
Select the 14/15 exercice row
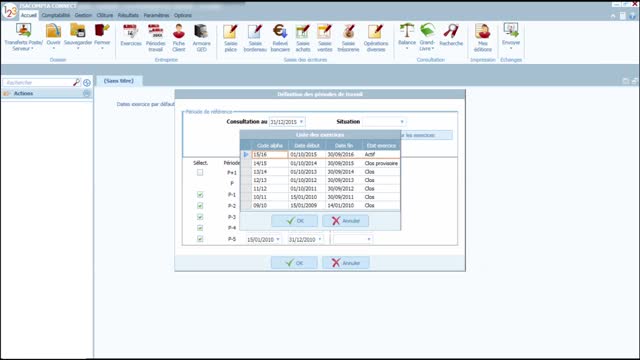320,163
